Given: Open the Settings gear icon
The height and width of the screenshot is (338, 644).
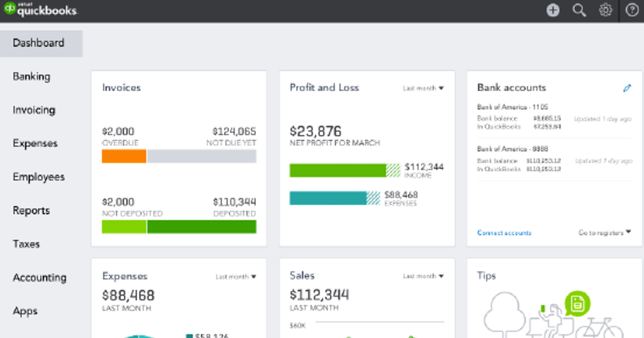Looking at the screenshot, I should click(x=605, y=10).
